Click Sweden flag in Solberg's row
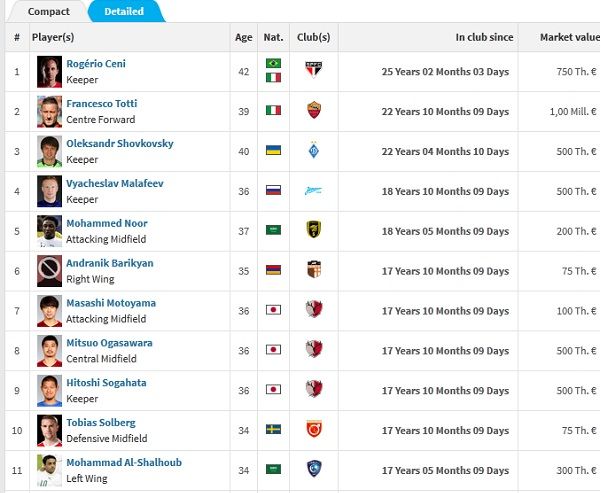601x493 pixels. (273, 430)
